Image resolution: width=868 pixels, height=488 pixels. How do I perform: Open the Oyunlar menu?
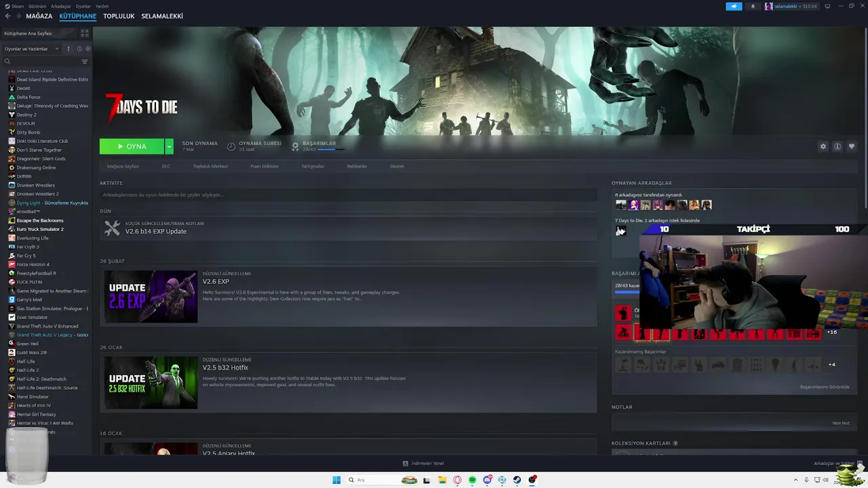click(x=83, y=6)
